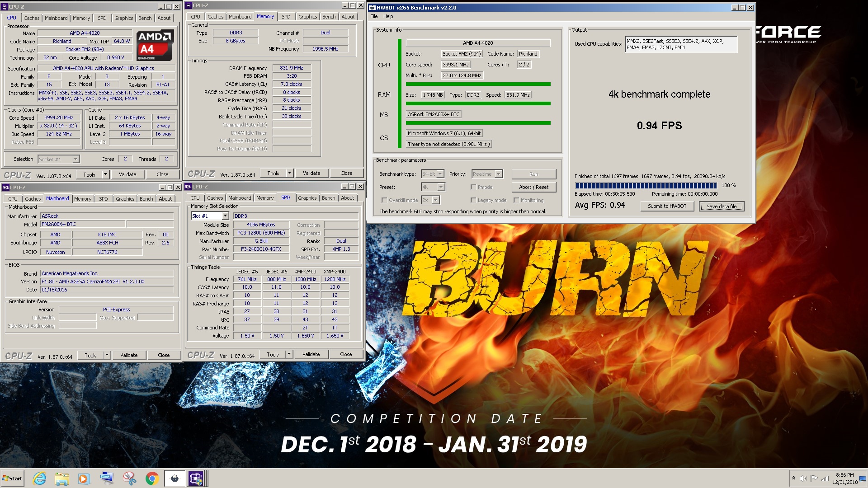This screenshot has height=488, width=868.
Task: Switch to Graphics tab in CPU-Z Memory window
Action: tap(307, 17)
